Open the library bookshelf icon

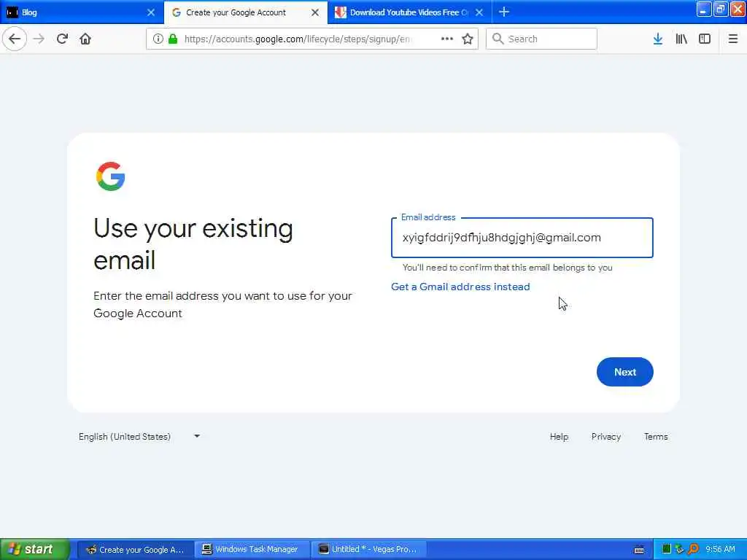[x=681, y=39]
